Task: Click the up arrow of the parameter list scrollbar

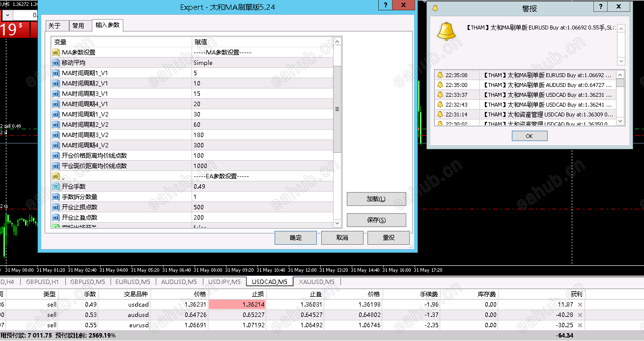Action: pyautogui.click(x=337, y=42)
